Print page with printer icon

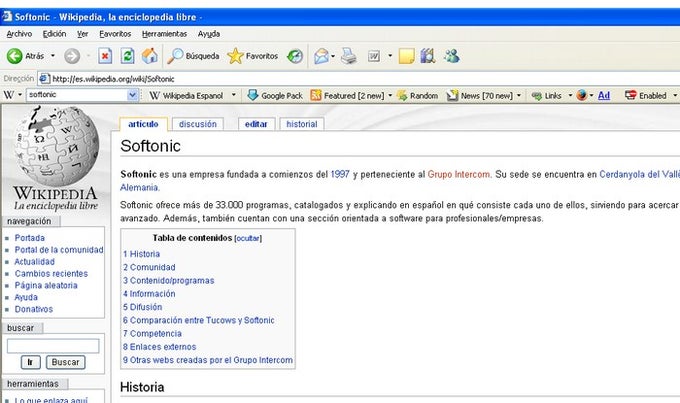tap(349, 56)
